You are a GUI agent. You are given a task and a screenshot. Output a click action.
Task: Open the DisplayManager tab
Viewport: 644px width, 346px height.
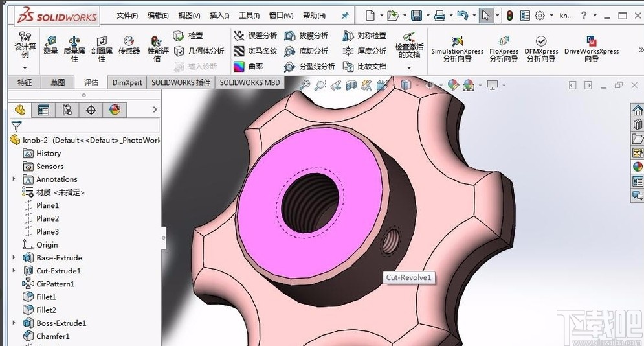[115, 110]
